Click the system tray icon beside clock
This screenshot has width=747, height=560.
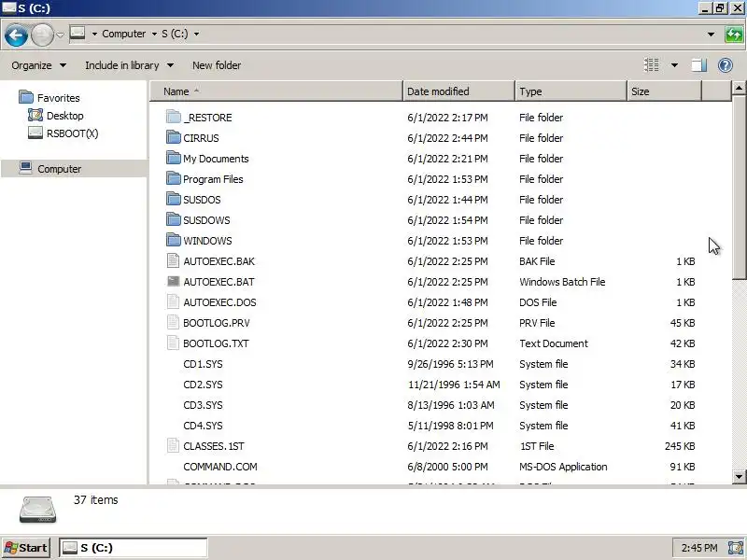(735, 548)
